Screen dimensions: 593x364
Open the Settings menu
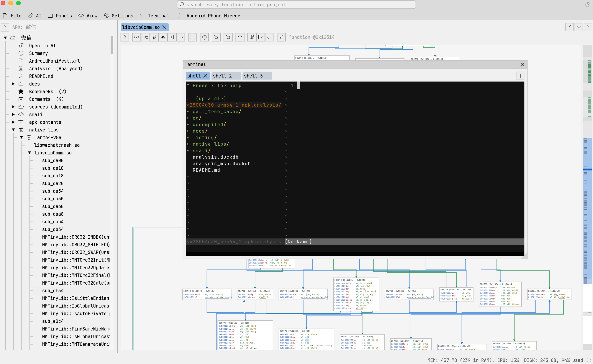(x=119, y=16)
